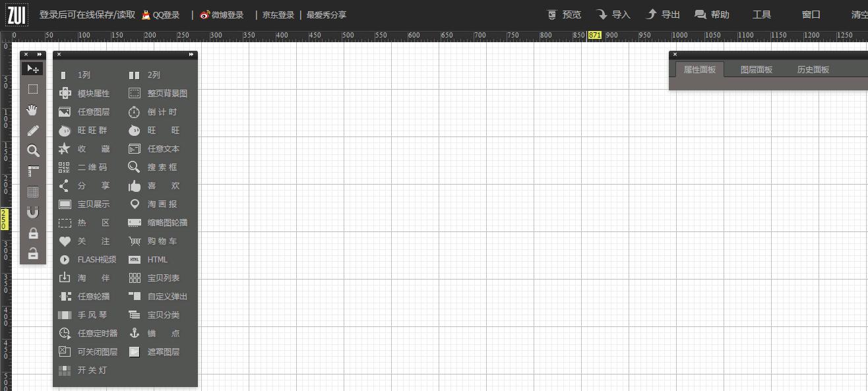868x391 pixels.
Task: Close the properties panel with x
Action: [675, 55]
